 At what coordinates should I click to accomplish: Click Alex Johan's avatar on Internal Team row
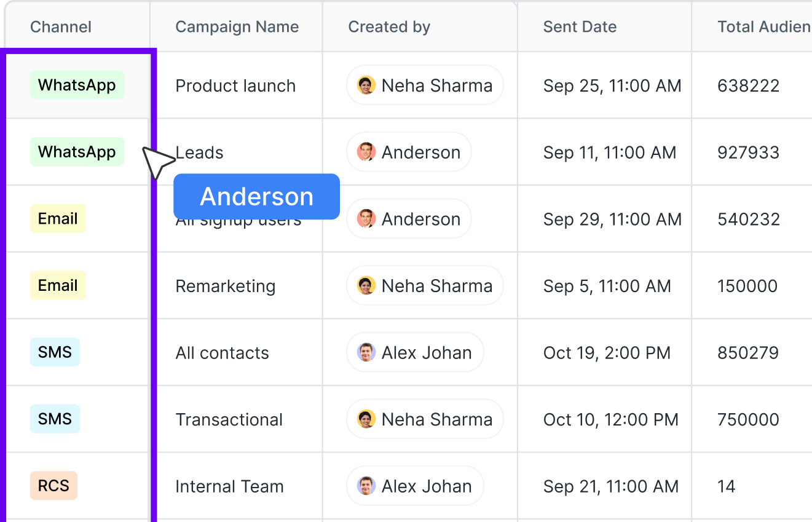pyautogui.click(x=366, y=486)
